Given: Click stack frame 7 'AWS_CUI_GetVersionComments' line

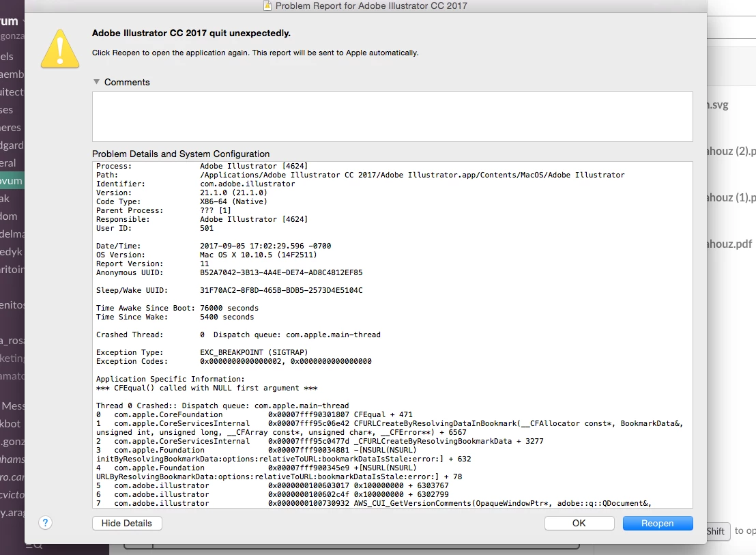Looking at the screenshot, I should point(374,503).
